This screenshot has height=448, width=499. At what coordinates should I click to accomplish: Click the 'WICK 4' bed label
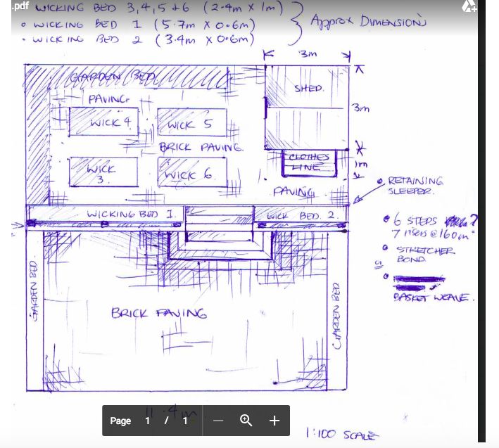(x=110, y=122)
